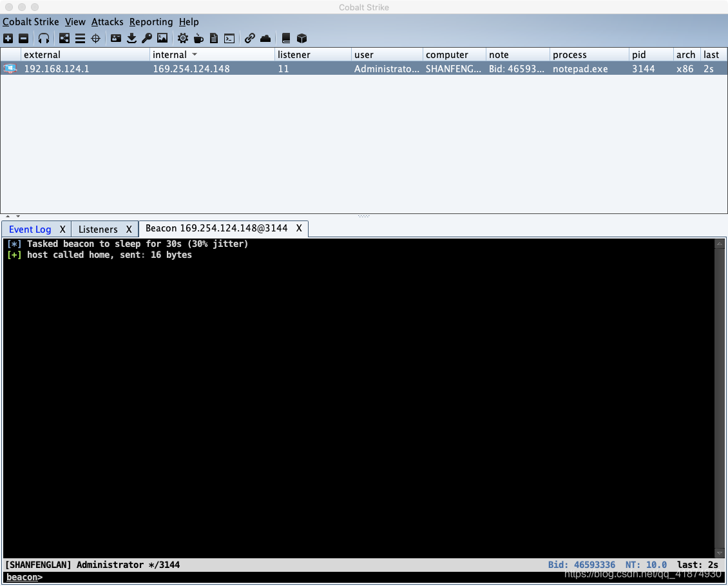Click the Tasked beacon to sleep console line
Screen dimensions: 728x586
[x=128, y=244]
